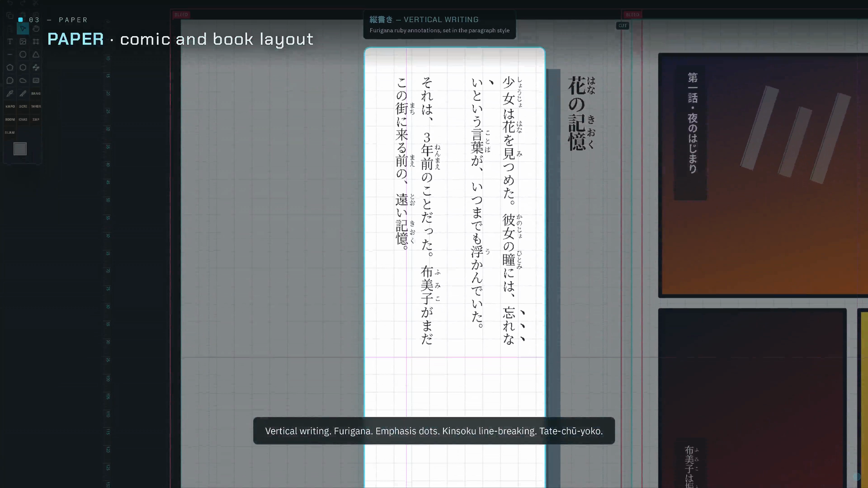Select the line drawing tool
868x488 pixels.
[x=10, y=55]
